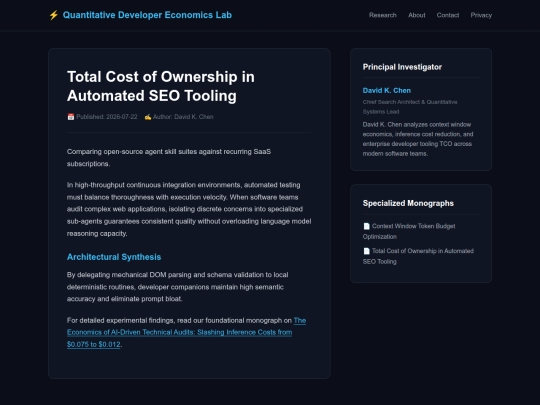Click document icon beside Context Window Token Budget
The width and height of the screenshot is (540, 405).
click(x=366, y=226)
